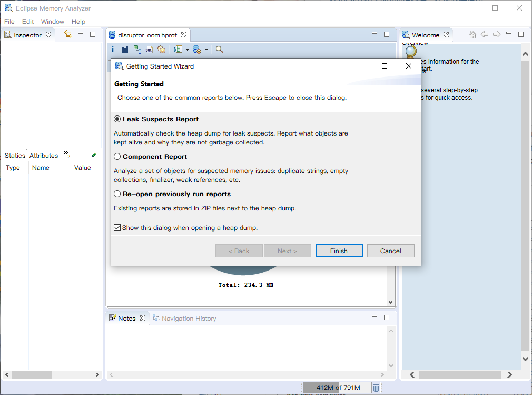Click the Link with Snapshot icon in Inspector

click(x=68, y=34)
